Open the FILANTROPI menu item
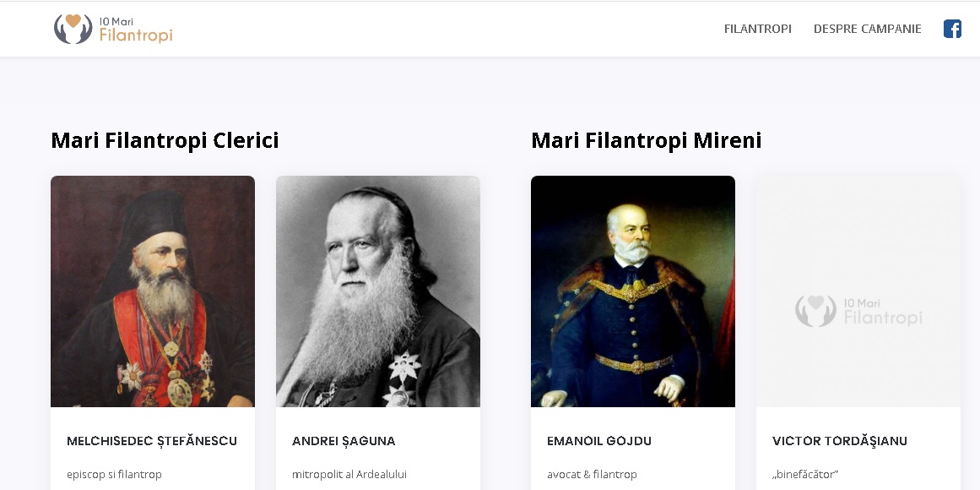 coord(758,29)
